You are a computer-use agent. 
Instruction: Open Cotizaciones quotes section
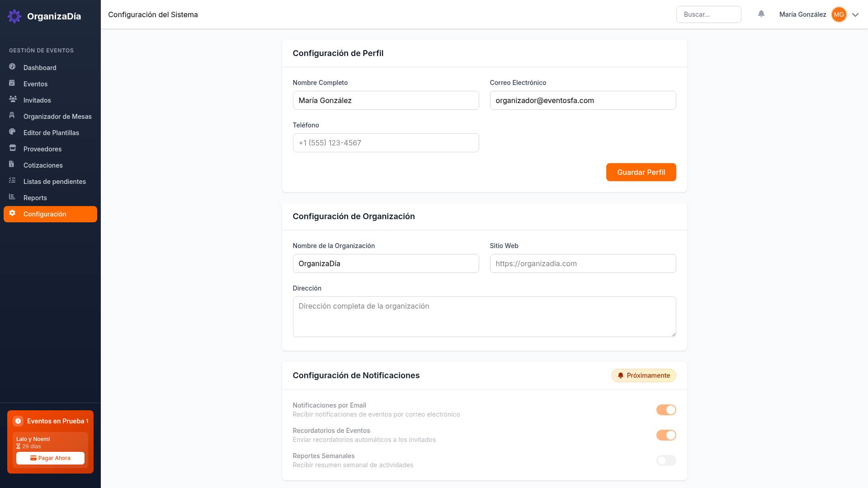(43, 165)
